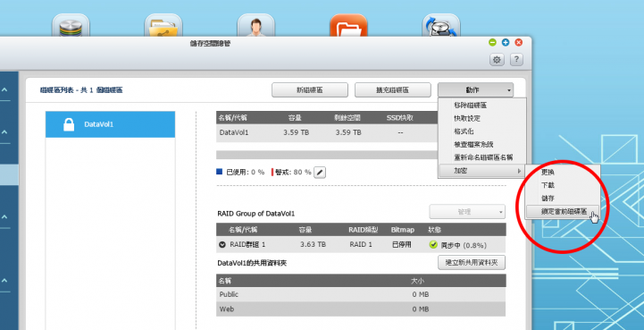The height and width of the screenshot is (330, 644).
Task: Open the backup drive desktop icon with blue arrows
Action: pos(441,26)
